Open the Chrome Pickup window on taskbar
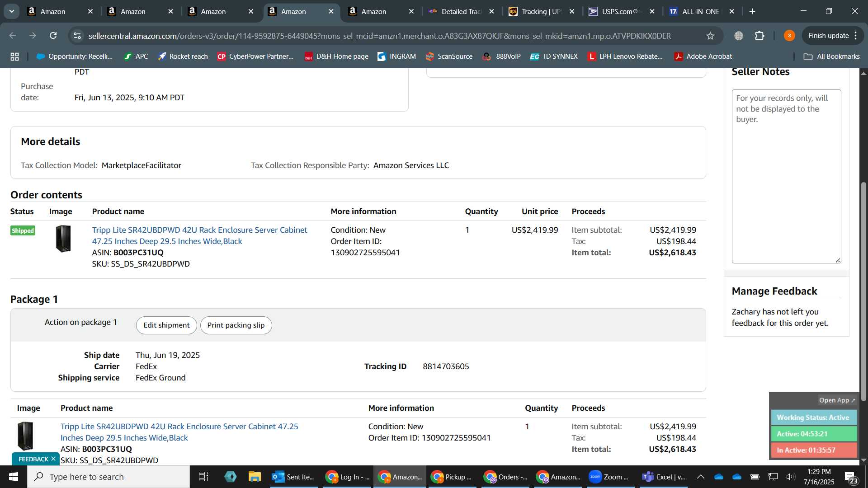Screen dimensions: 868x488 pyautogui.click(x=452, y=477)
